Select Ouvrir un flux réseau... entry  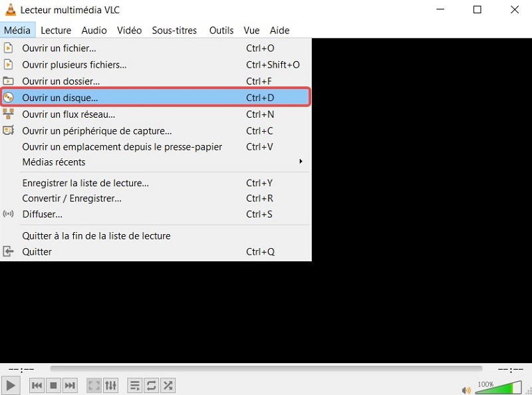156,114
